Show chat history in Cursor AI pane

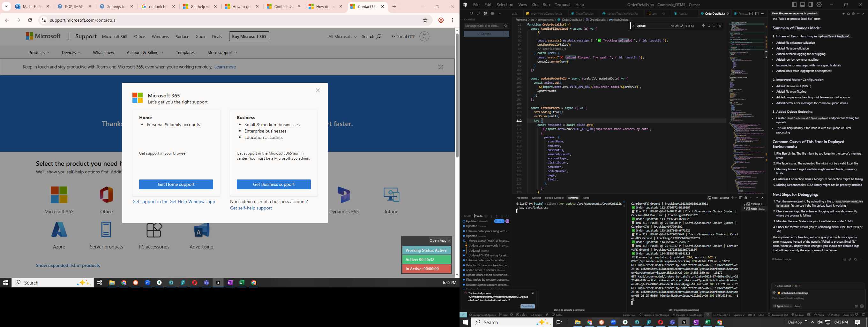(854, 14)
